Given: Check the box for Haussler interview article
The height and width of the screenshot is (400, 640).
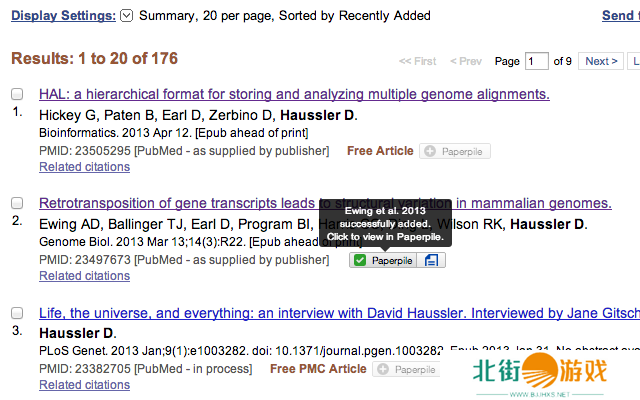Looking at the screenshot, I should click(x=17, y=312).
